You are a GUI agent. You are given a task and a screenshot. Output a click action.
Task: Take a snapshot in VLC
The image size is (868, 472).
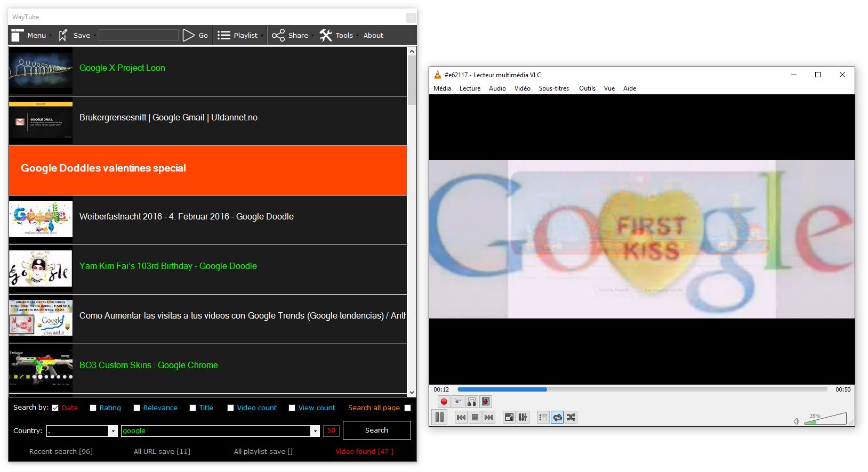coord(458,402)
